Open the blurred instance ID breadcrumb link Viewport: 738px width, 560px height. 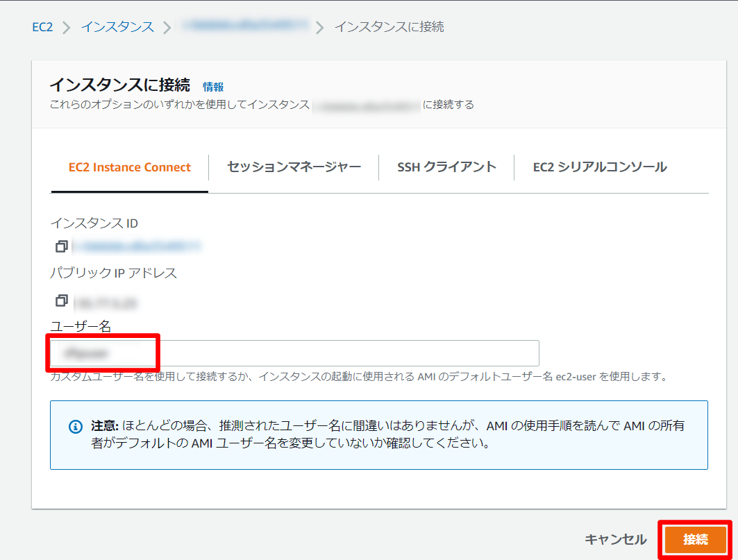pyautogui.click(x=246, y=26)
